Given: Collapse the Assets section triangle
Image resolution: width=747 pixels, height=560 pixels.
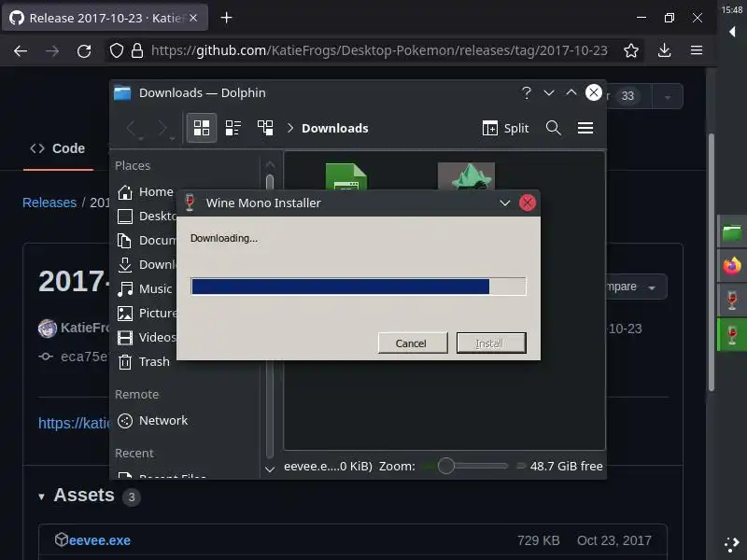Looking at the screenshot, I should pos(41,497).
